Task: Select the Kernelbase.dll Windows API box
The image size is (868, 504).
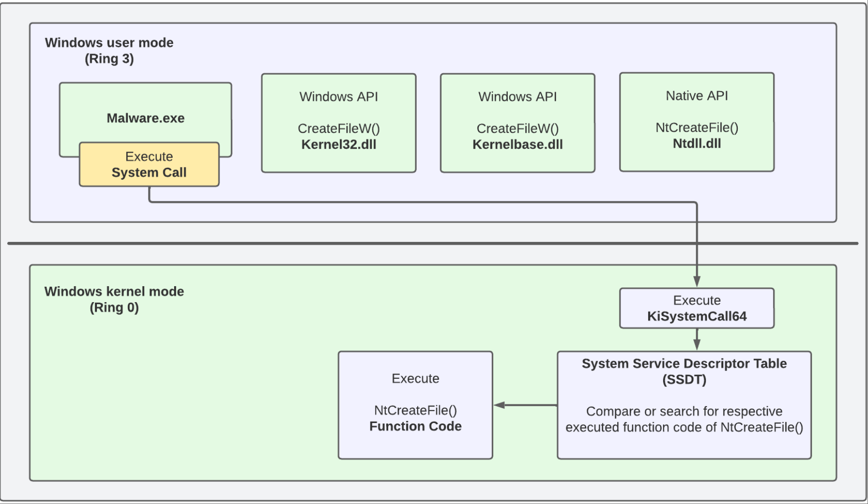Action: (x=517, y=123)
